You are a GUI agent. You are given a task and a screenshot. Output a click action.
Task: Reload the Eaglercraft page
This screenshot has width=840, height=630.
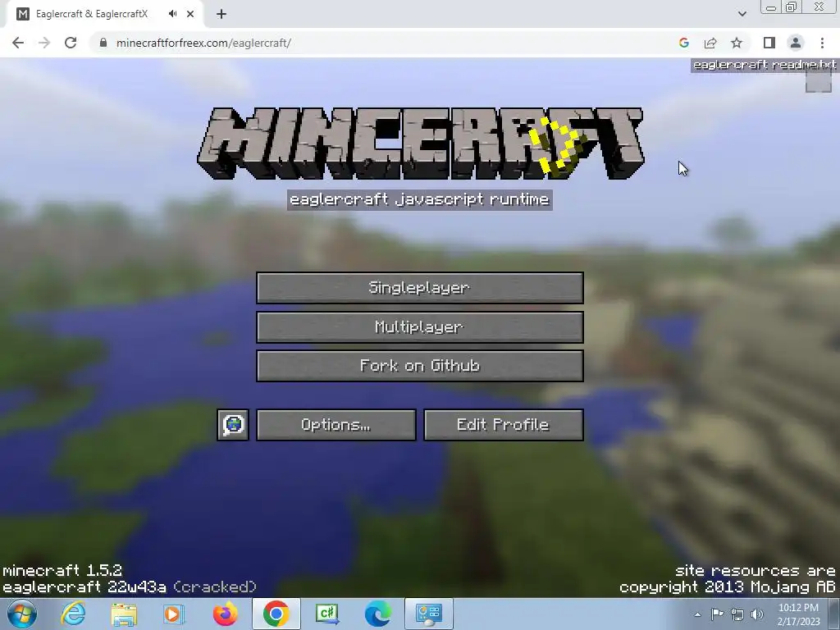coord(71,43)
